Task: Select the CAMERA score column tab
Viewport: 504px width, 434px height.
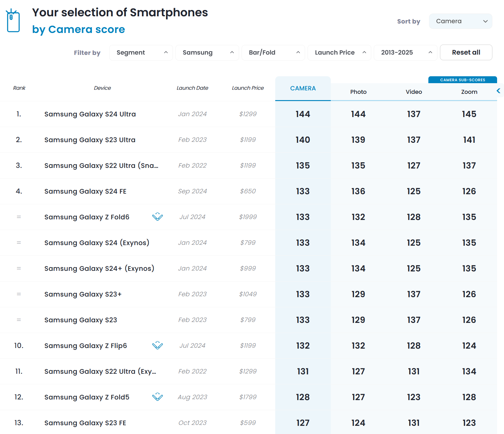Action: click(303, 88)
